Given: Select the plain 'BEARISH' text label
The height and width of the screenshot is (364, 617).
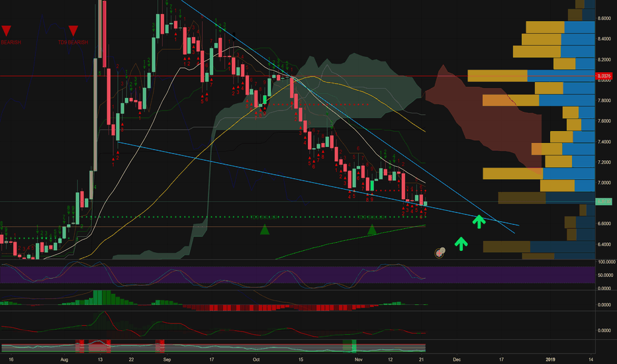Looking at the screenshot, I should click(x=11, y=42).
